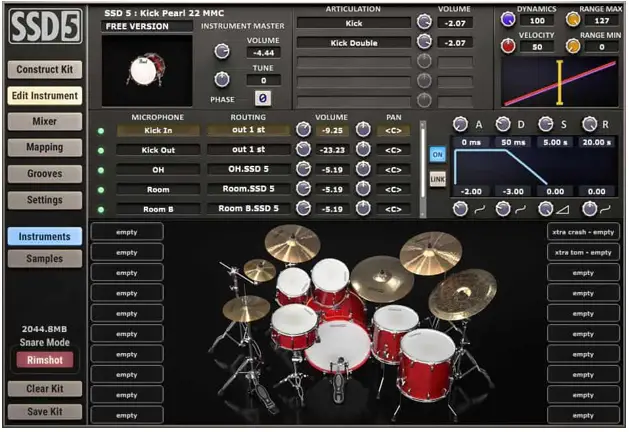The image size is (629, 432).
Task: Click the Kick articulation volume knob
Action: point(424,22)
